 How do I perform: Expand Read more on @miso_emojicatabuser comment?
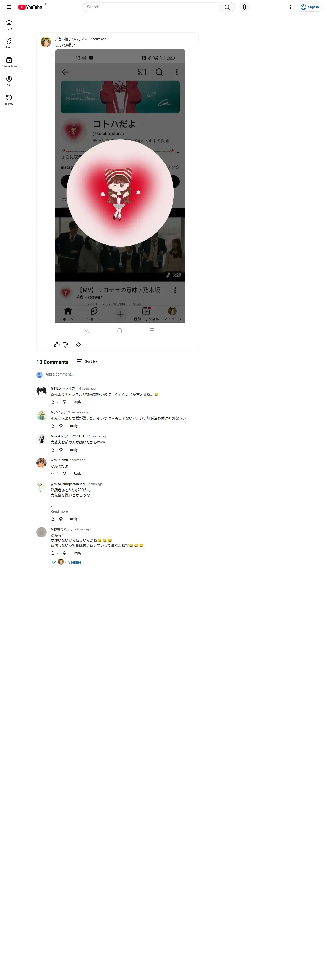coord(59,512)
